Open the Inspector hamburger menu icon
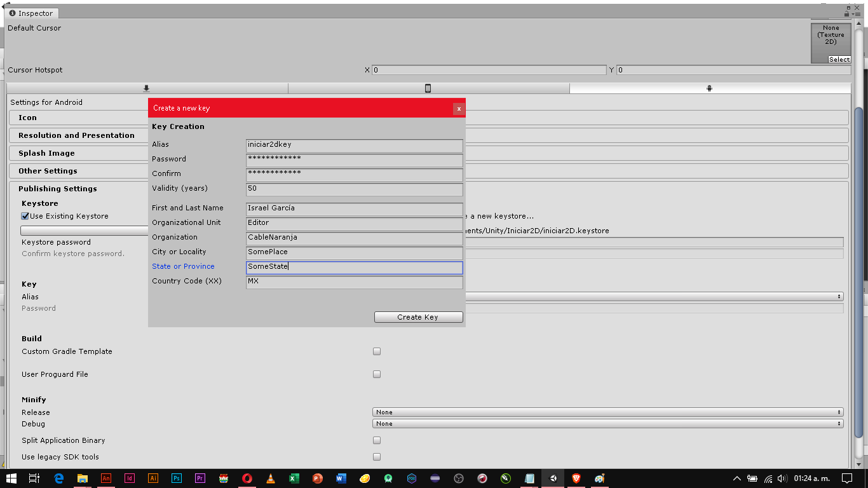The image size is (868, 488). pyautogui.click(x=858, y=14)
